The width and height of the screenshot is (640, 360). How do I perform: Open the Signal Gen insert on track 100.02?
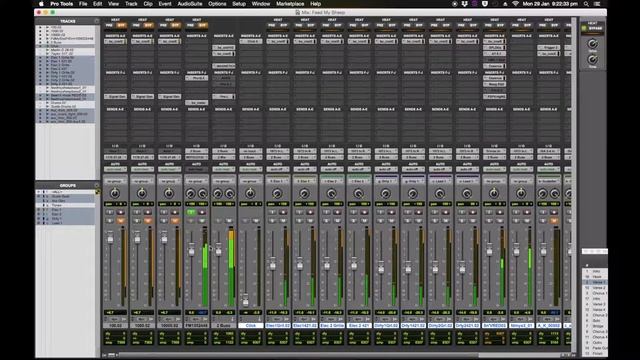[115, 96]
